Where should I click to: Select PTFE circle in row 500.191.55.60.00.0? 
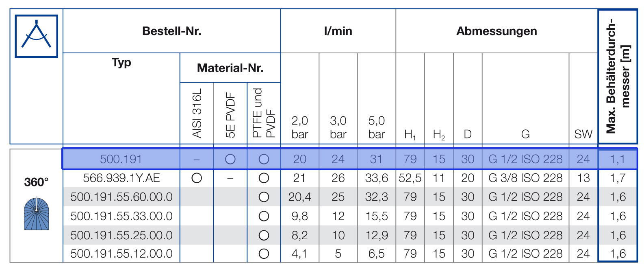click(264, 197)
